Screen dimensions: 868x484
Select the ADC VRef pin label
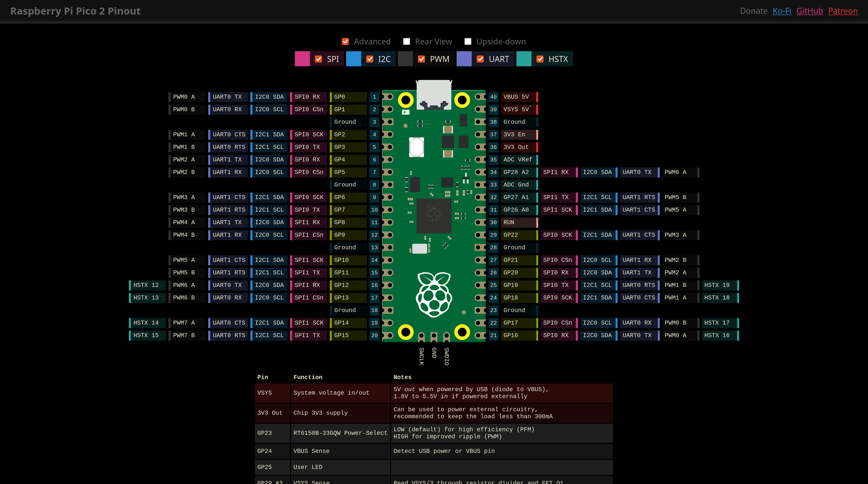pyautogui.click(x=519, y=159)
